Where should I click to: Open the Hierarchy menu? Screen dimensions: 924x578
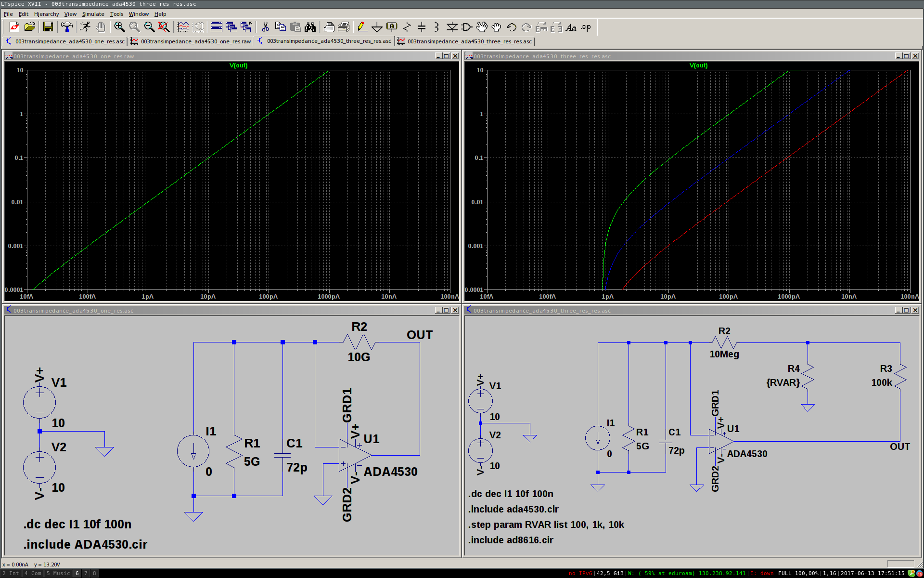46,14
